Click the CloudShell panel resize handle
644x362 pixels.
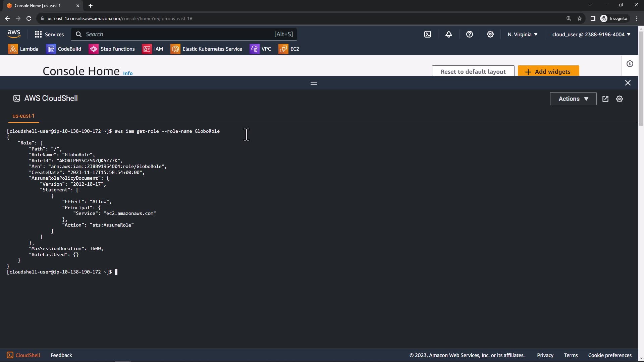click(314, 83)
